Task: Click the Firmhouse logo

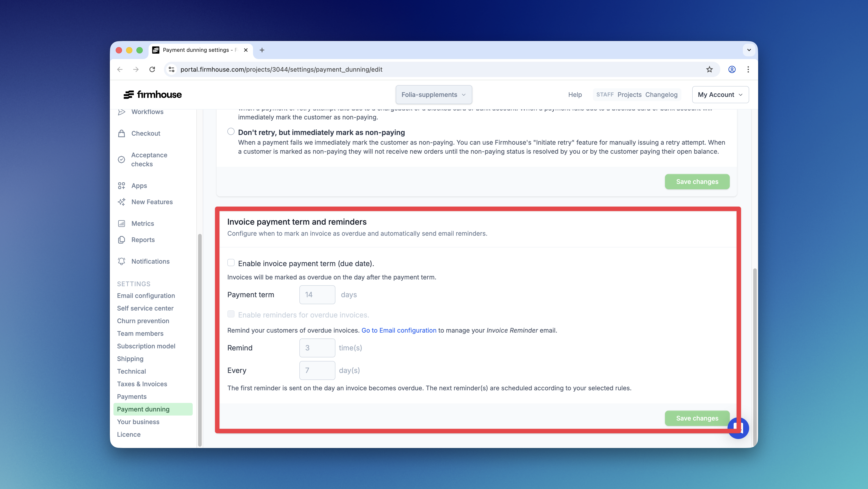Action: point(152,94)
